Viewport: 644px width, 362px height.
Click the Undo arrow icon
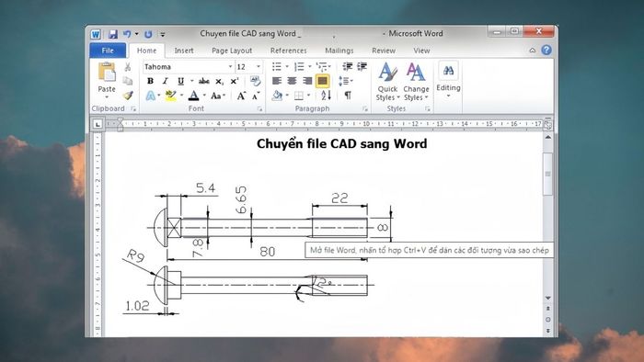point(127,34)
